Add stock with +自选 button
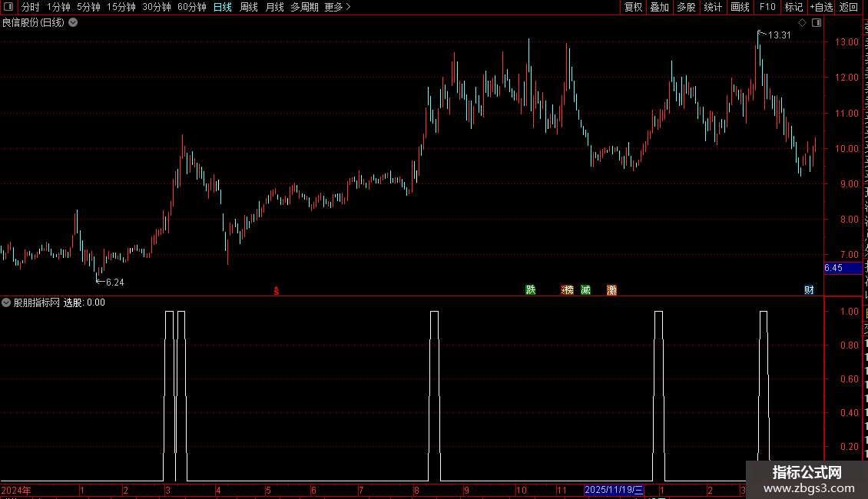The height and width of the screenshot is (499, 868). (x=821, y=7)
